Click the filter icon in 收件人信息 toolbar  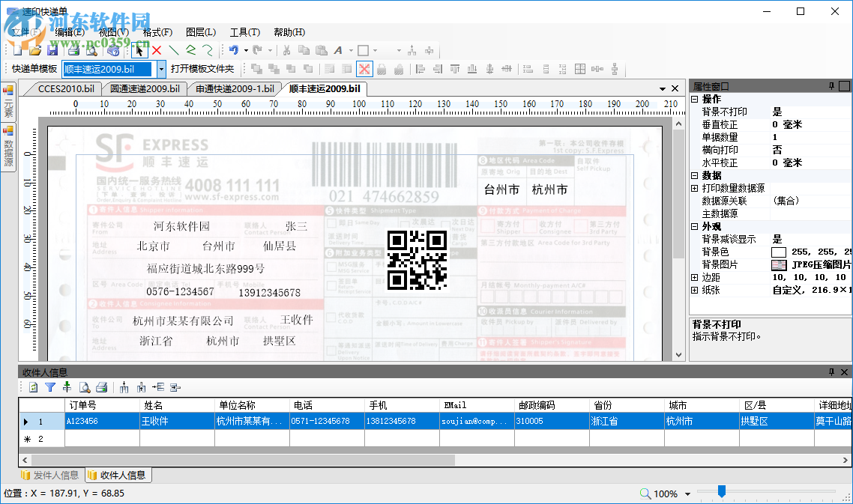pos(51,387)
